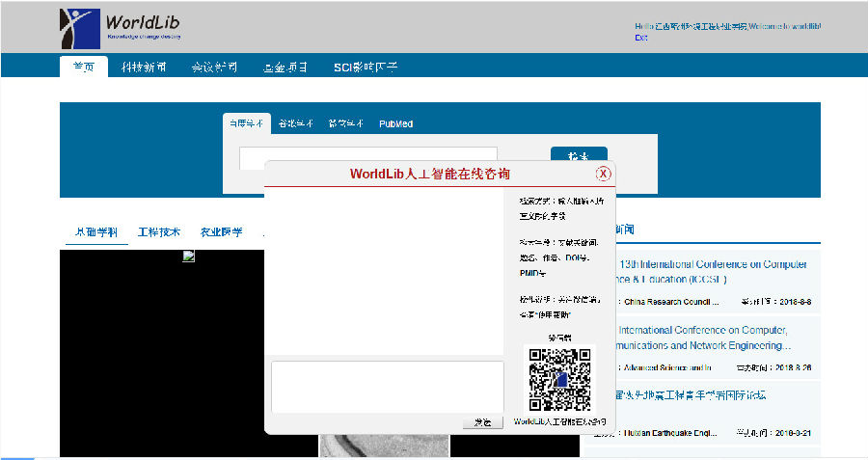Open the 地震工程青年学者国际论坛 conference link
Image resolution: width=868 pixels, height=460 pixels.
point(691,395)
